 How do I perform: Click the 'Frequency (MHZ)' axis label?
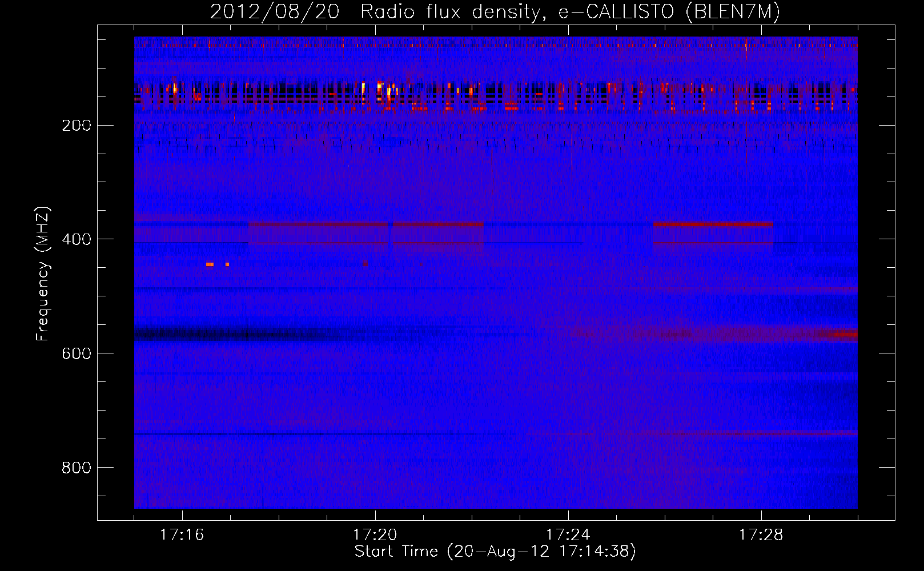click(x=43, y=274)
